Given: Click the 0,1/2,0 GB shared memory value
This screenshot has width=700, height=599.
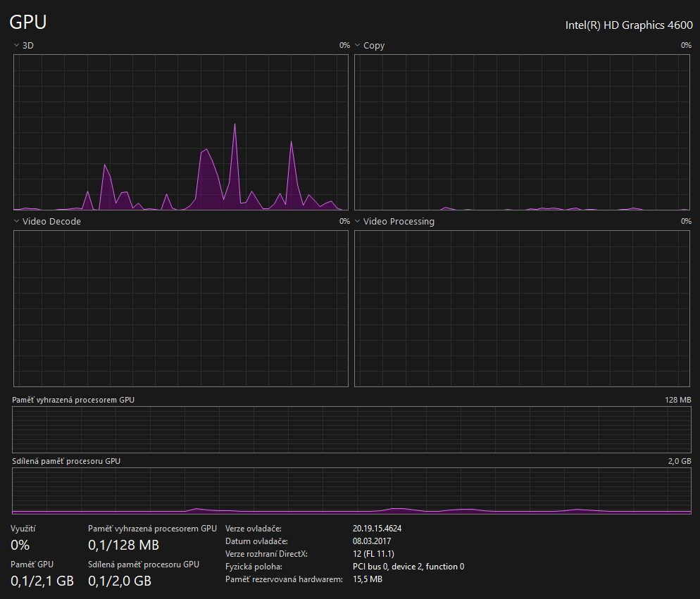Looking at the screenshot, I should 120,581.
